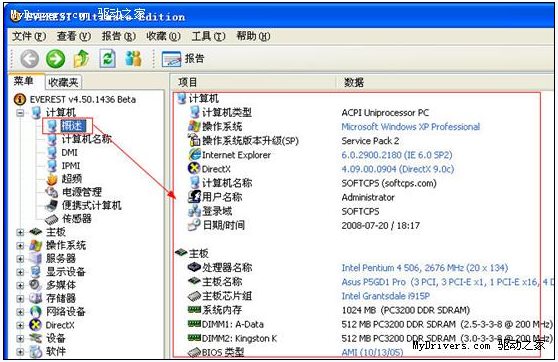Click the 服务器 server tree icon
The image size is (558, 362).
pos(36,258)
